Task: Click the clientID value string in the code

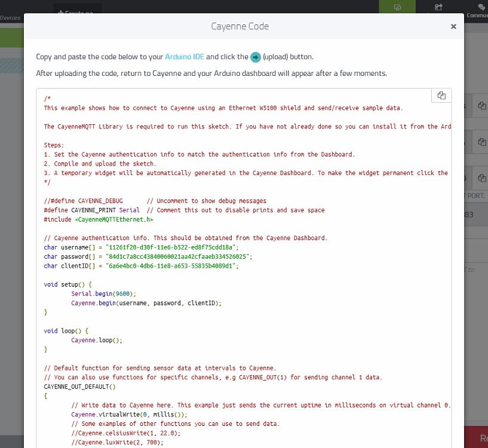Action: tap(171, 266)
